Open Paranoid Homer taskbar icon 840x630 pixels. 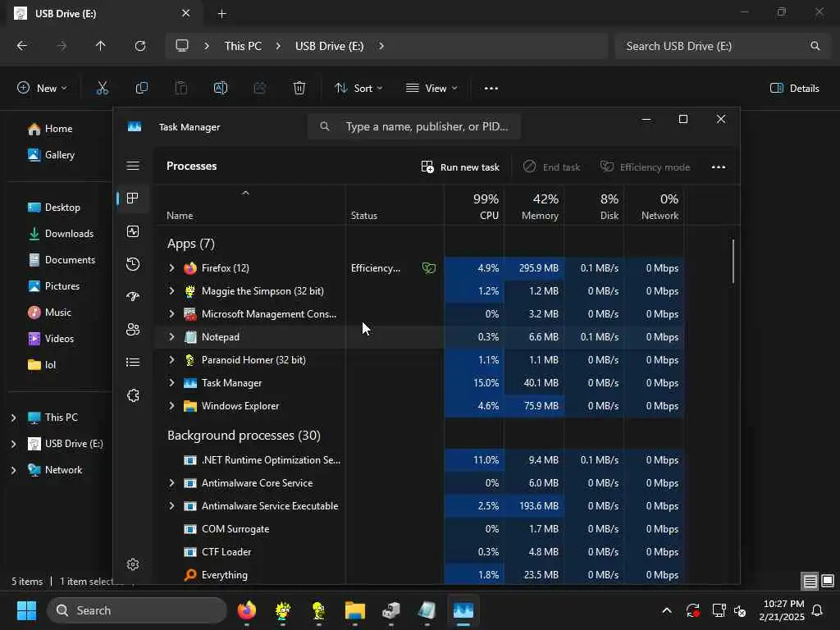[319, 610]
